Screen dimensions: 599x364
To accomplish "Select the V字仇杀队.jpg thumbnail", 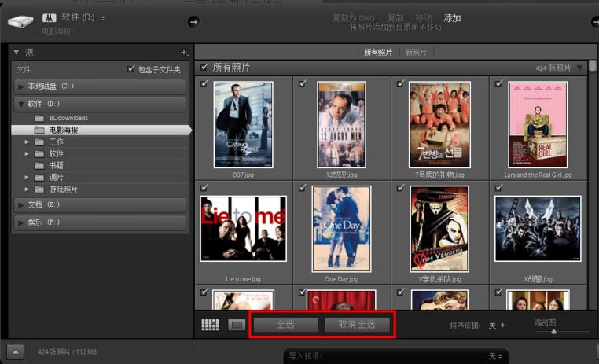I will click(439, 229).
